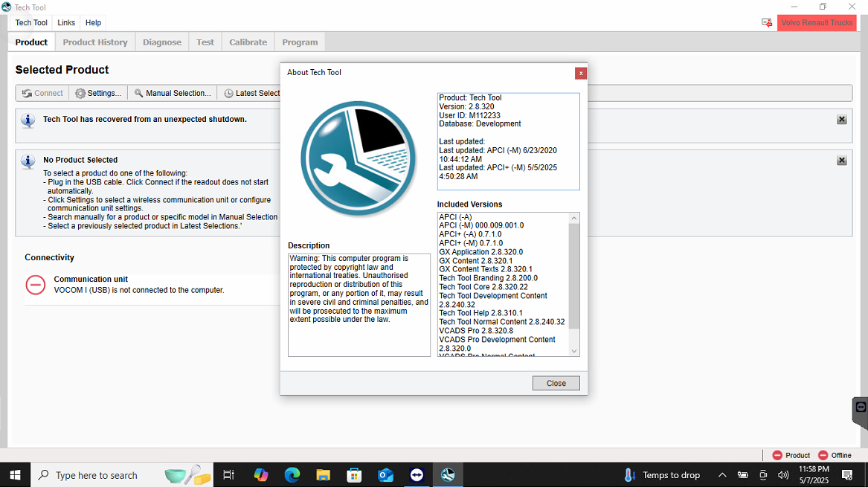Click the Tech Tool logo in About dialog
This screenshot has width=868, height=487.
[359, 159]
